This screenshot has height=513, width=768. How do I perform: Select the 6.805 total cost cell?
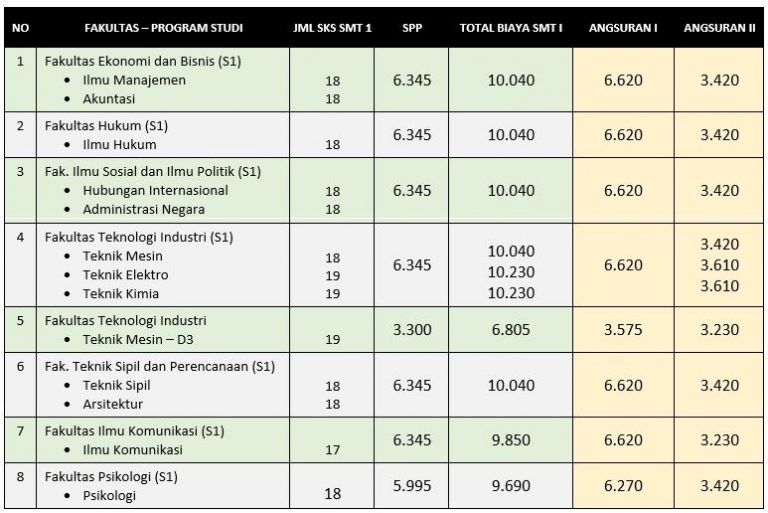point(511,329)
